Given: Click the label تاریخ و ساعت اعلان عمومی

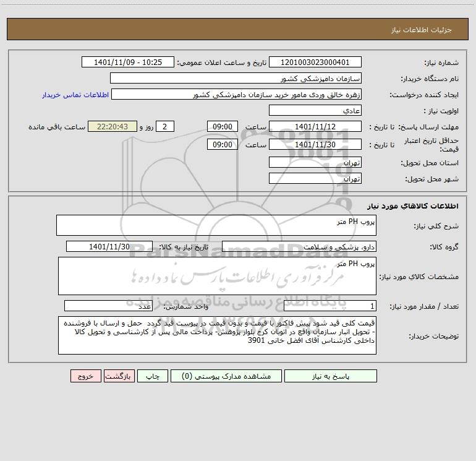Looking at the screenshot, I should [222, 62].
